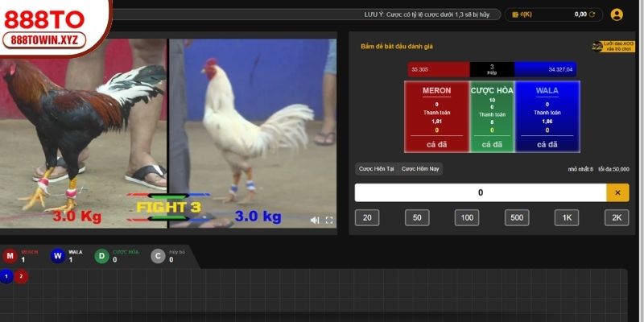
Task: Open the user profile account icon
Action: coord(617,14)
